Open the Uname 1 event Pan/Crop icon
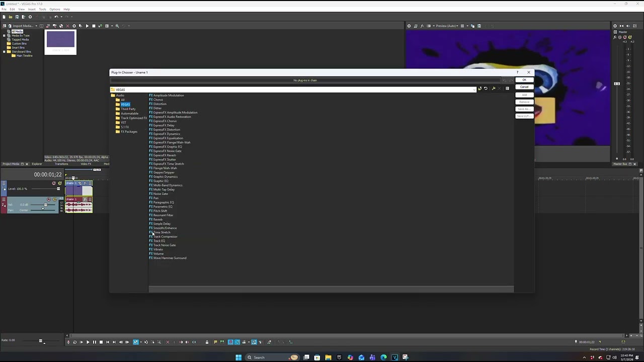 click(80, 183)
